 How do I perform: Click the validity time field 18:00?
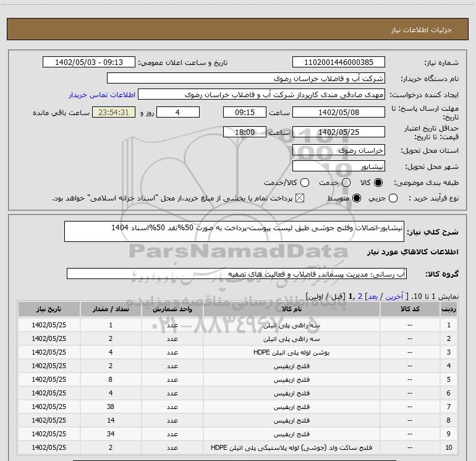click(x=245, y=132)
